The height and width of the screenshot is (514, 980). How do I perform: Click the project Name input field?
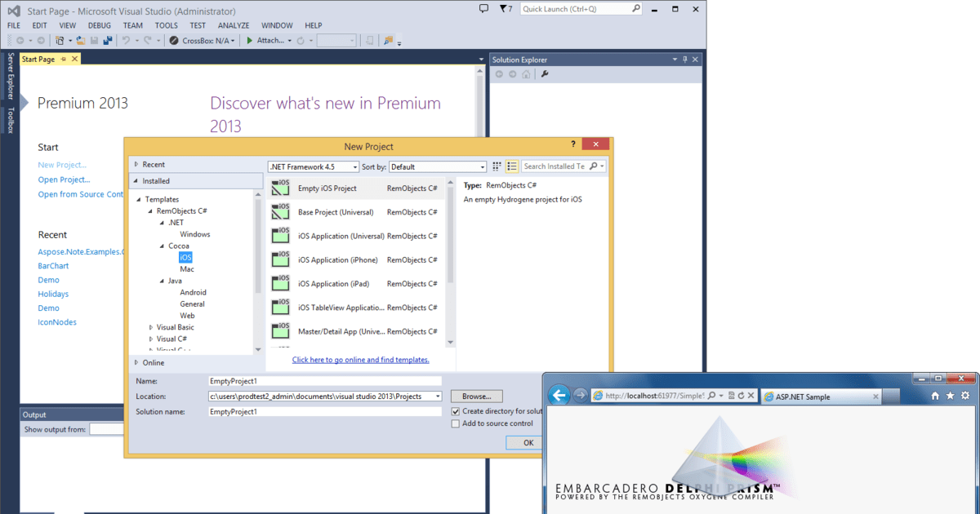pos(324,381)
